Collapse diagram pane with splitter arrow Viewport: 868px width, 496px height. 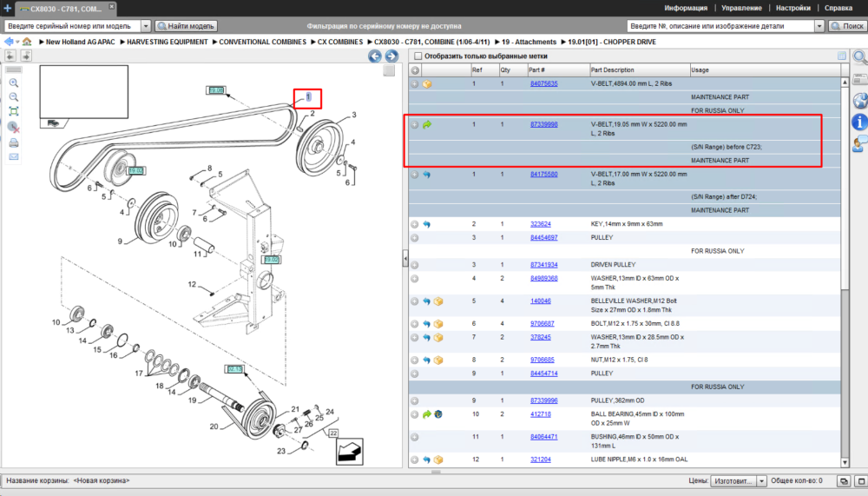coord(405,258)
